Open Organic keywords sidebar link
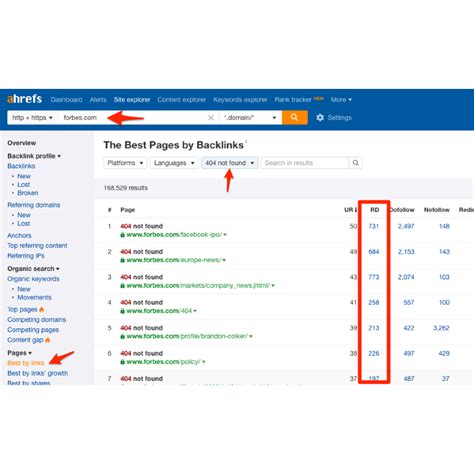474x474 pixels. click(33, 279)
